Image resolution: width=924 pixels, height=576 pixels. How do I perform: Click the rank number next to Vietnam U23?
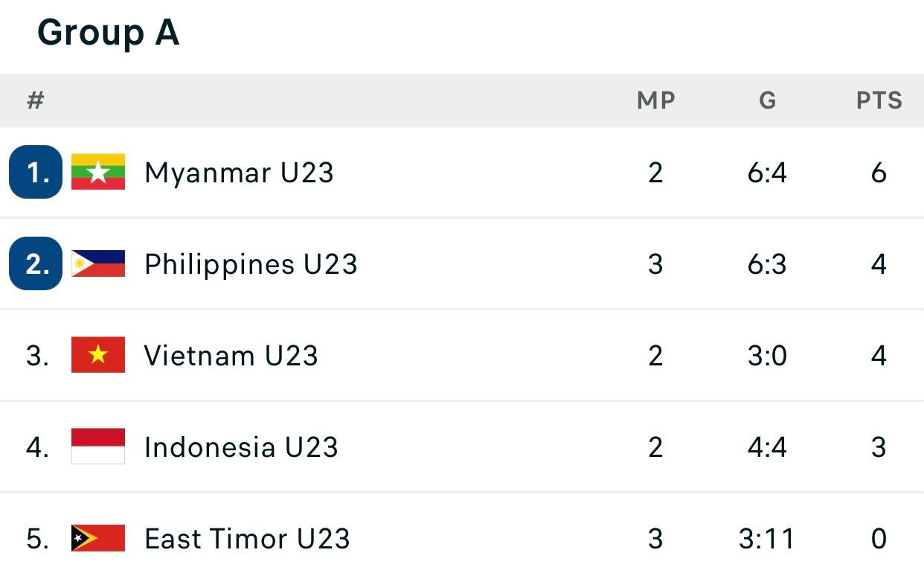(35, 355)
